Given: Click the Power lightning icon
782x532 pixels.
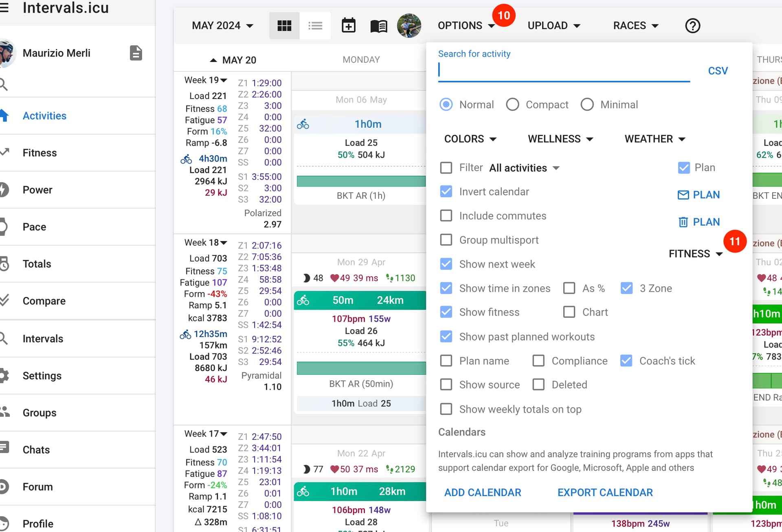Looking at the screenshot, I should [4, 189].
